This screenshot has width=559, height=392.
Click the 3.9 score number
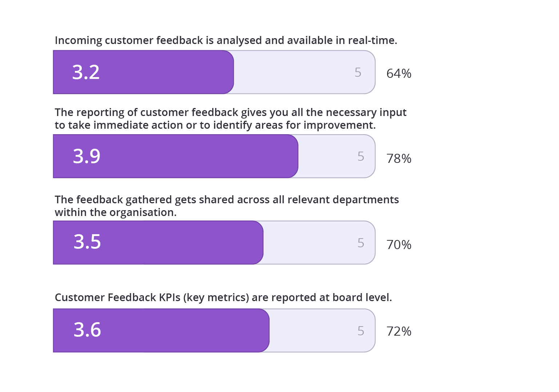(x=87, y=156)
